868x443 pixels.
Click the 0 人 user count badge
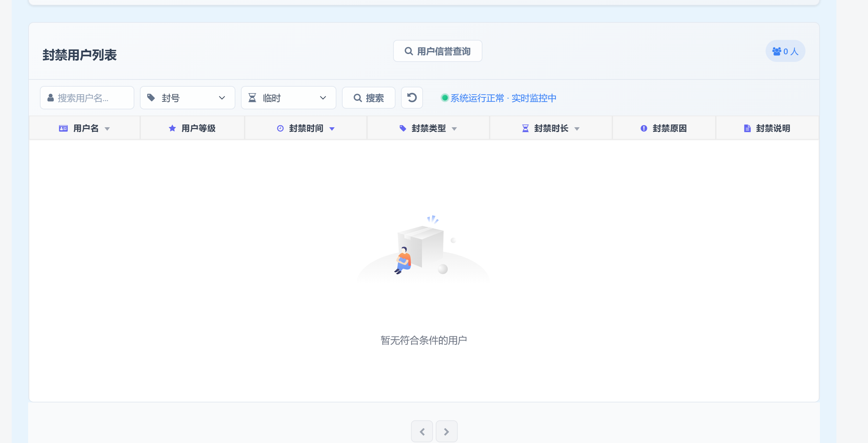click(x=785, y=51)
